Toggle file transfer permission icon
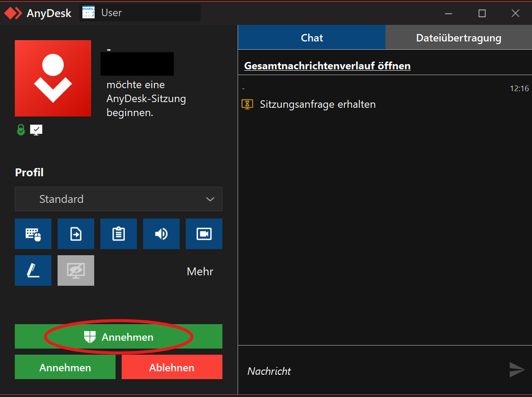The height and width of the screenshot is (397, 532). (76, 234)
